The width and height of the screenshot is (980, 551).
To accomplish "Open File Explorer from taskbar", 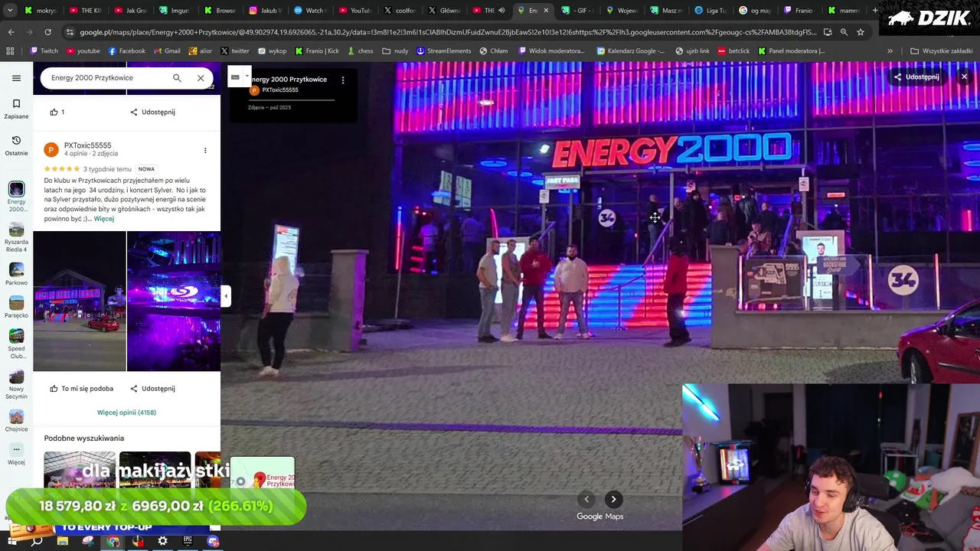I will 63,541.
